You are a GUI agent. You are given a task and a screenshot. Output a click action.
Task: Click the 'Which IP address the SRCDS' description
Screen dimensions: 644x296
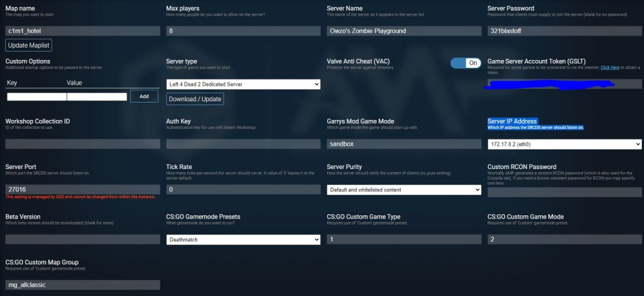point(536,128)
